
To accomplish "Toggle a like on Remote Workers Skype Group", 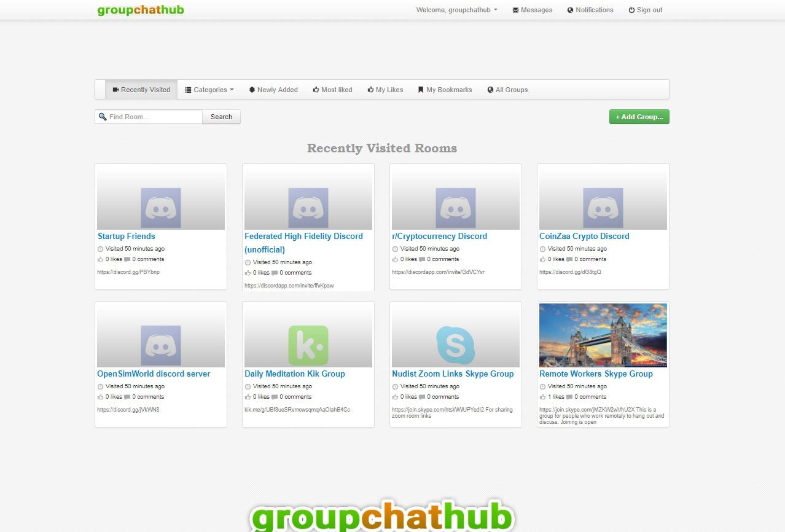I will pyautogui.click(x=542, y=396).
